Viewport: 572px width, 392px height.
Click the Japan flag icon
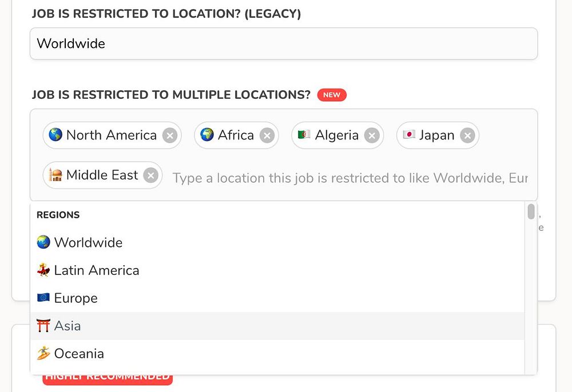click(408, 135)
